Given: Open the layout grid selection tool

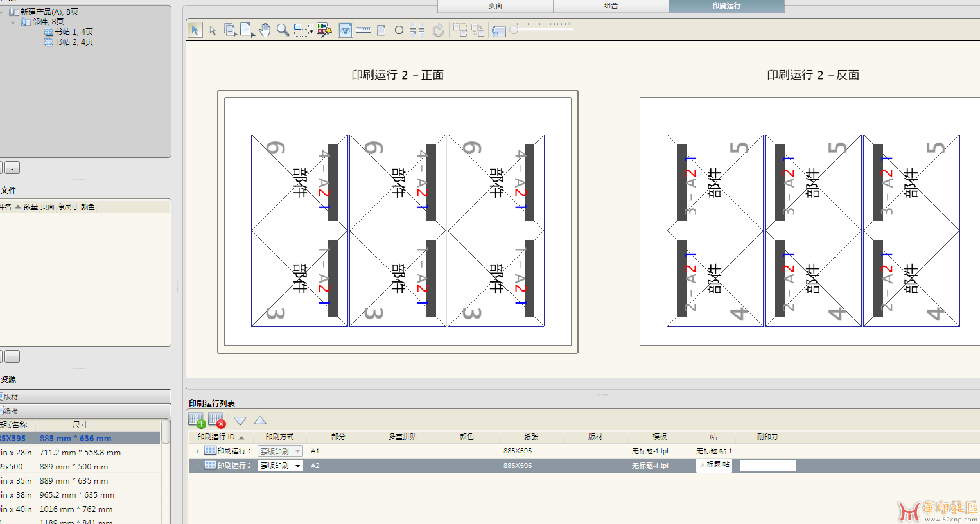Looking at the screenshot, I should (x=302, y=30).
